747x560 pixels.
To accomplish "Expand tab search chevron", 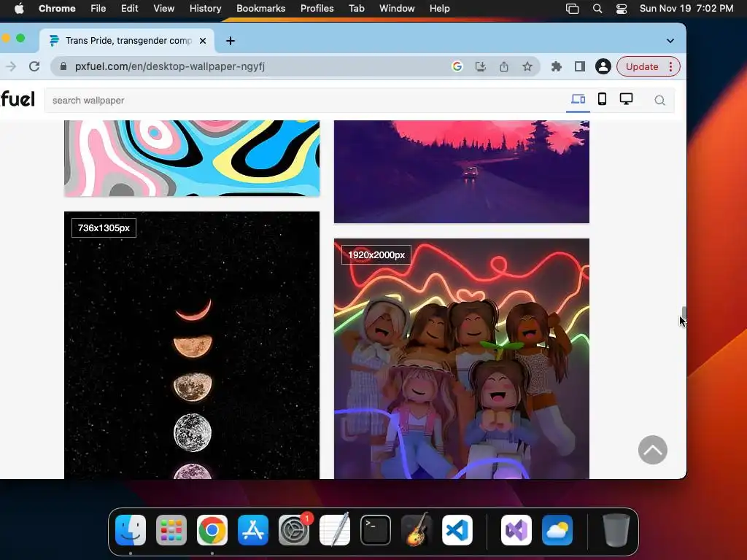I will coord(670,41).
